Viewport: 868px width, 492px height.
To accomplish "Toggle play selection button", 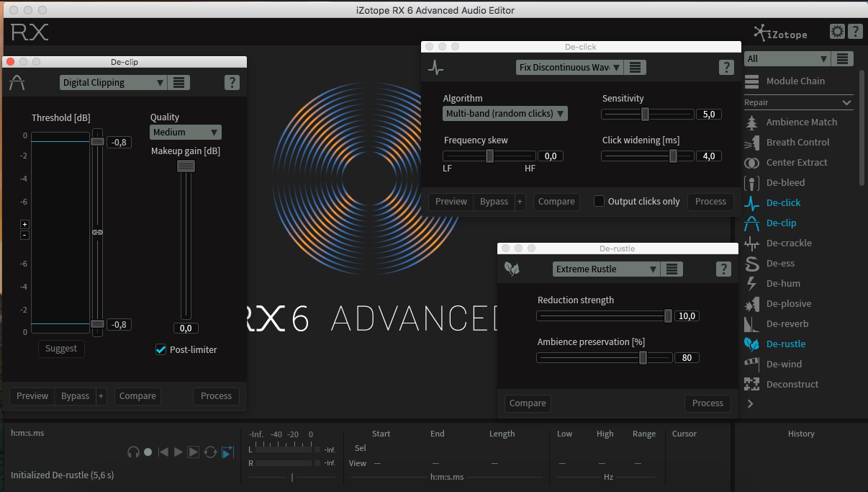I will [x=194, y=452].
